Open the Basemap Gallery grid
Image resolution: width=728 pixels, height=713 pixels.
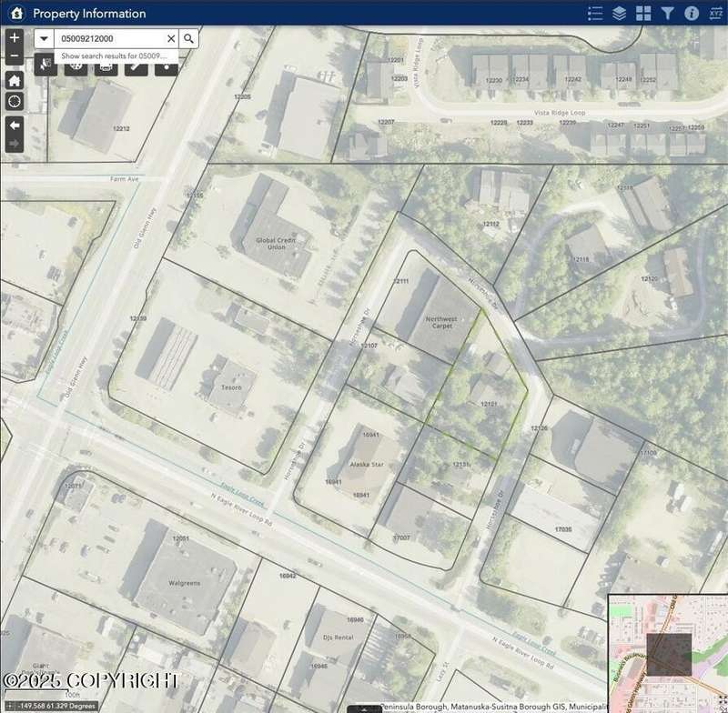point(643,13)
